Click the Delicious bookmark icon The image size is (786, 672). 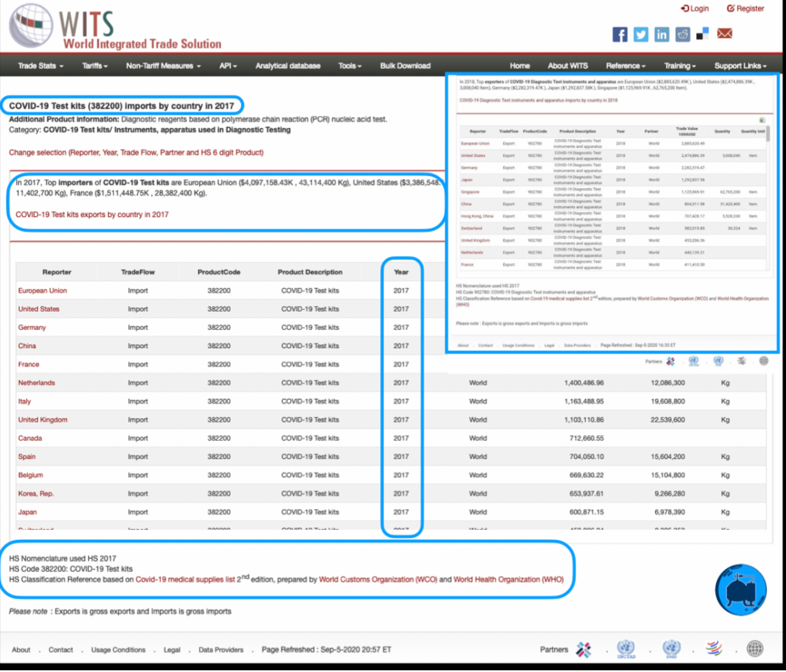pyautogui.click(x=703, y=34)
